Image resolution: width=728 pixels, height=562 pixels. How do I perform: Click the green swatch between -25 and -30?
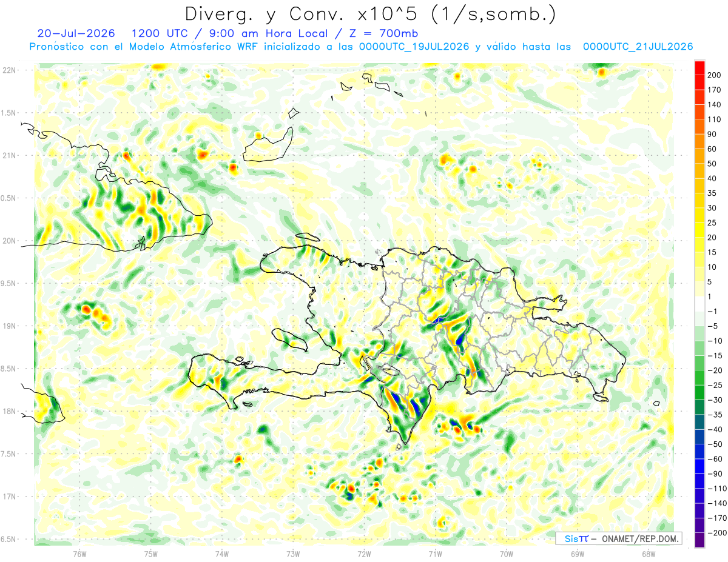click(699, 392)
